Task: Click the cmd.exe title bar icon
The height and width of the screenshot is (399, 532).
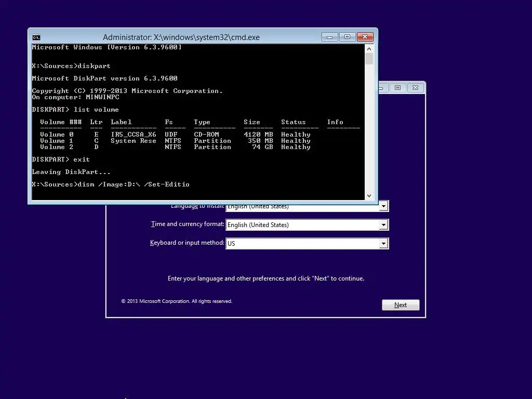Action: click(x=36, y=37)
